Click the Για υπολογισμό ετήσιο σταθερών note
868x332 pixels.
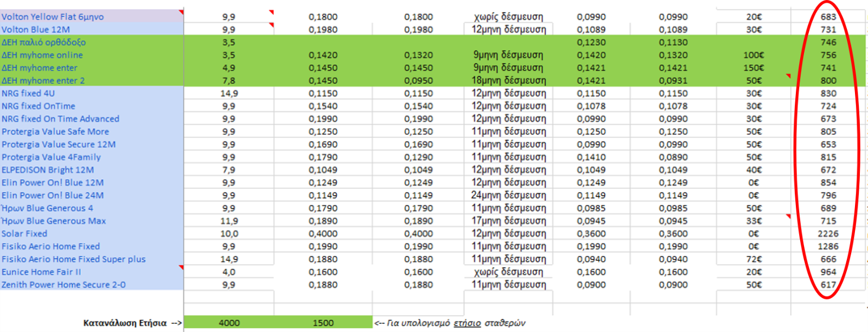(450, 323)
